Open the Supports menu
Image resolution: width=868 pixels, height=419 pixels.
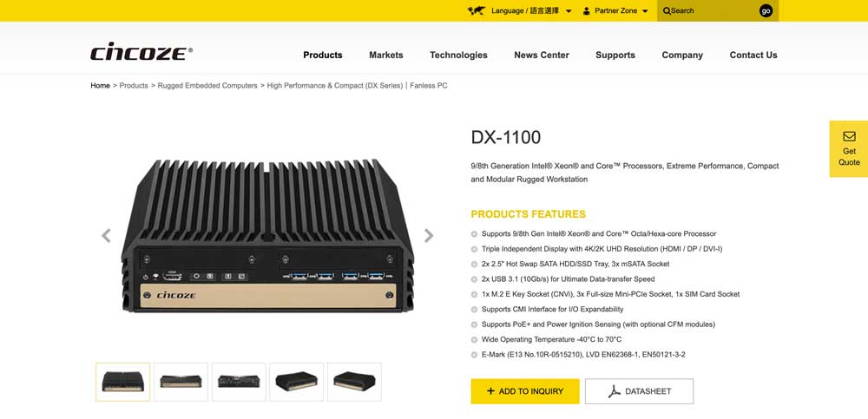615,55
